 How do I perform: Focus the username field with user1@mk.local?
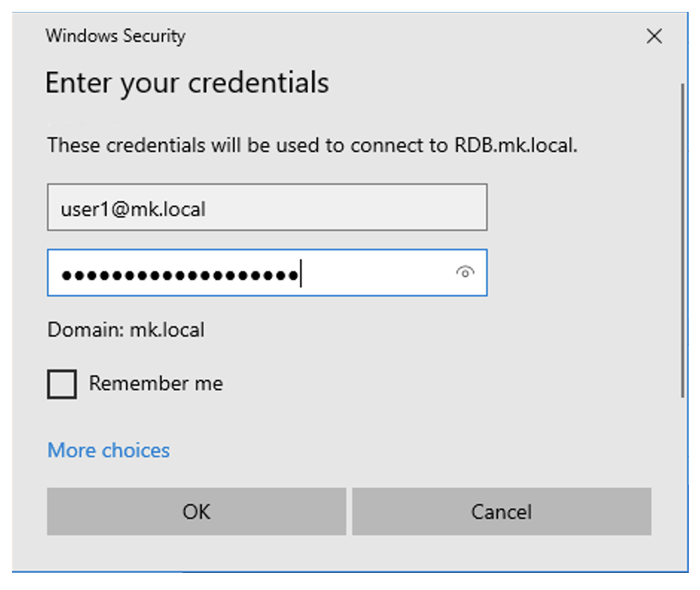[x=267, y=207]
